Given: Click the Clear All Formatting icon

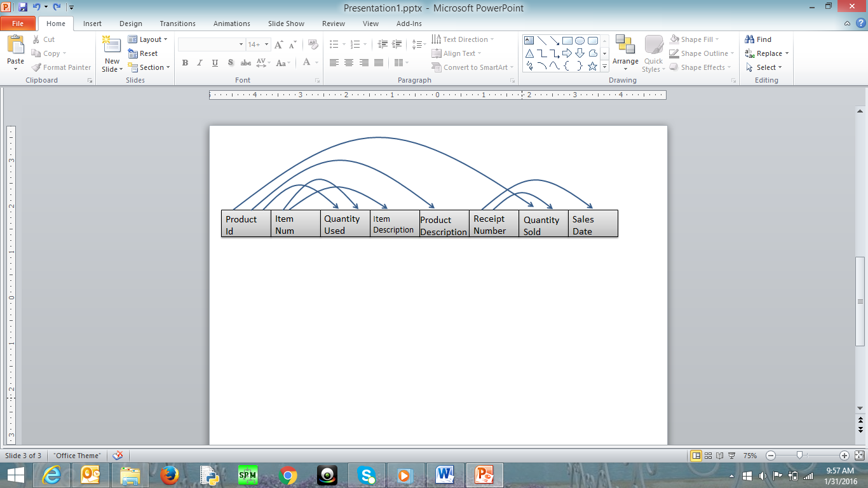Looking at the screenshot, I should [313, 44].
